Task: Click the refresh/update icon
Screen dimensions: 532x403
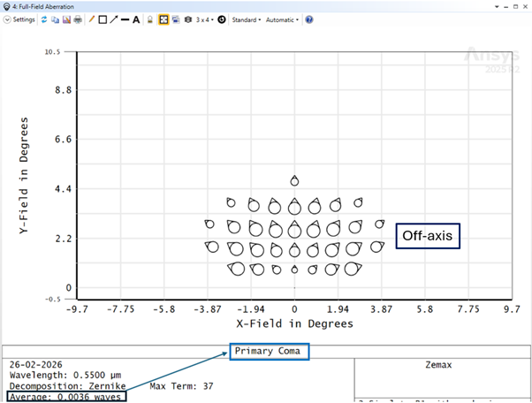Action: click(x=44, y=19)
